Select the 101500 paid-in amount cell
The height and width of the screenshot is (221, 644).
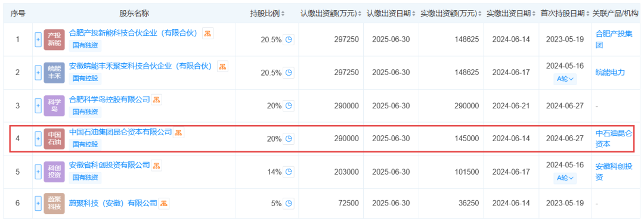(x=466, y=172)
